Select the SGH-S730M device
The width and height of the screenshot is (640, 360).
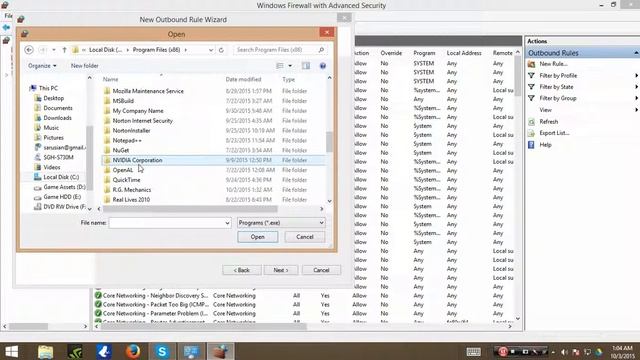pyautogui.click(x=58, y=158)
